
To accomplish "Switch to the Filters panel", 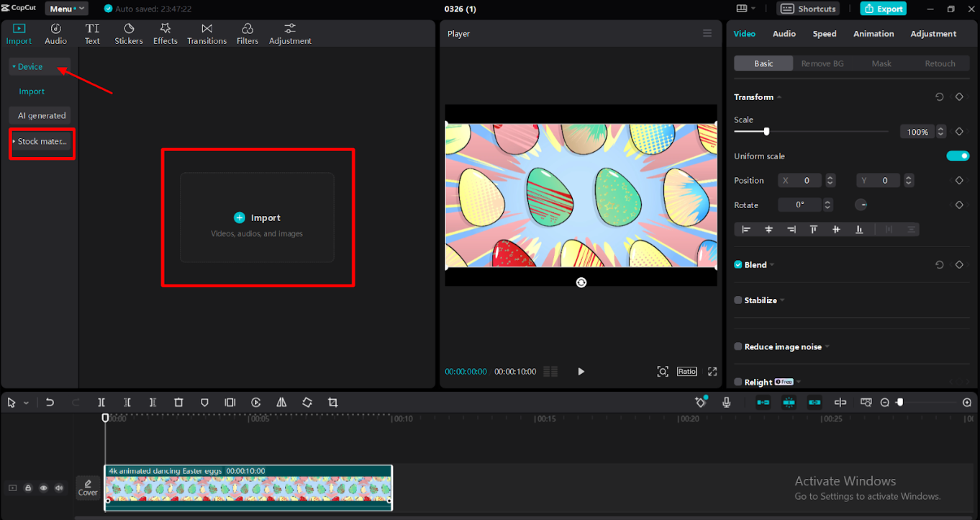I will pyautogui.click(x=247, y=33).
